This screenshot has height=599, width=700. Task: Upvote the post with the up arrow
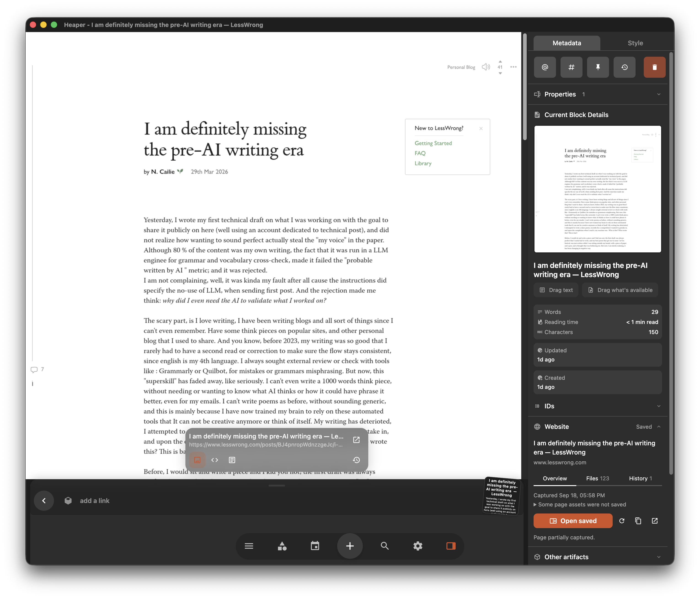[500, 62]
